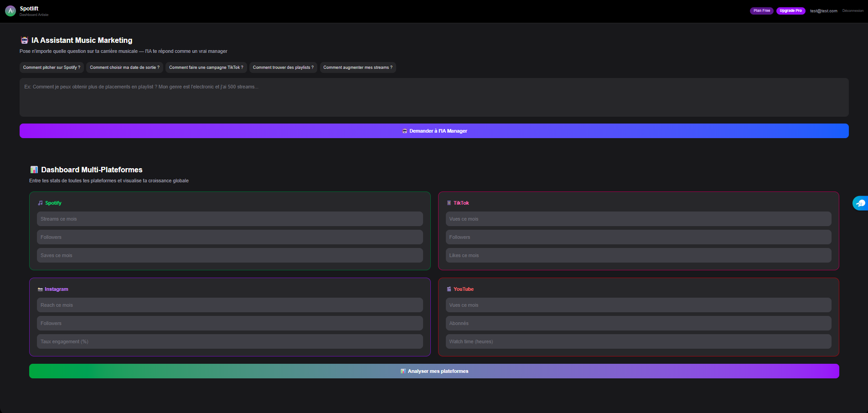
Task: Select 'Comment augmenter mes streams ?' chip
Action: click(358, 67)
